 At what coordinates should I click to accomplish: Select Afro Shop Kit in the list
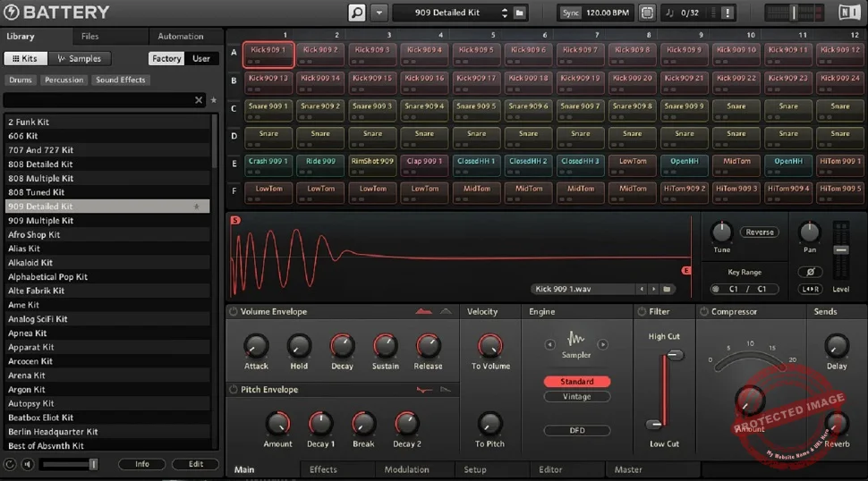pyautogui.click(x=106, y=234)
